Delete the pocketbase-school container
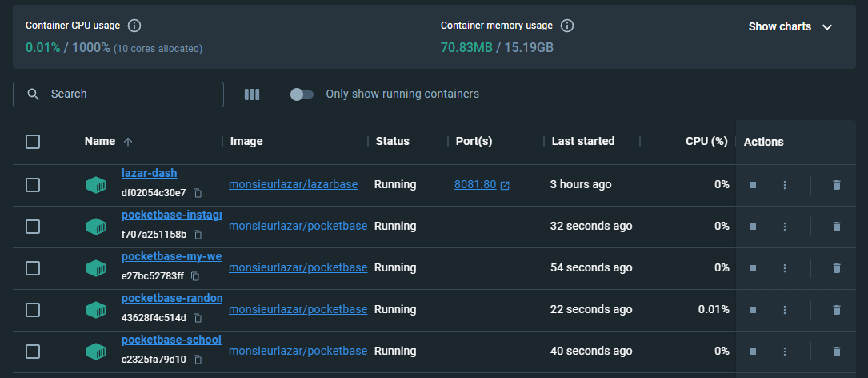Image resolution: width=868 pixels, height=378 pixels. (x=837, y=352)
